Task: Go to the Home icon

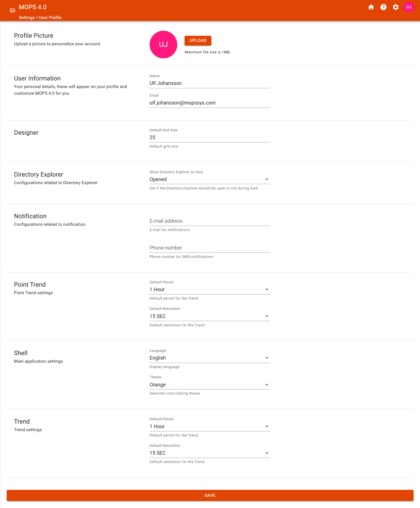Action: 371,7
